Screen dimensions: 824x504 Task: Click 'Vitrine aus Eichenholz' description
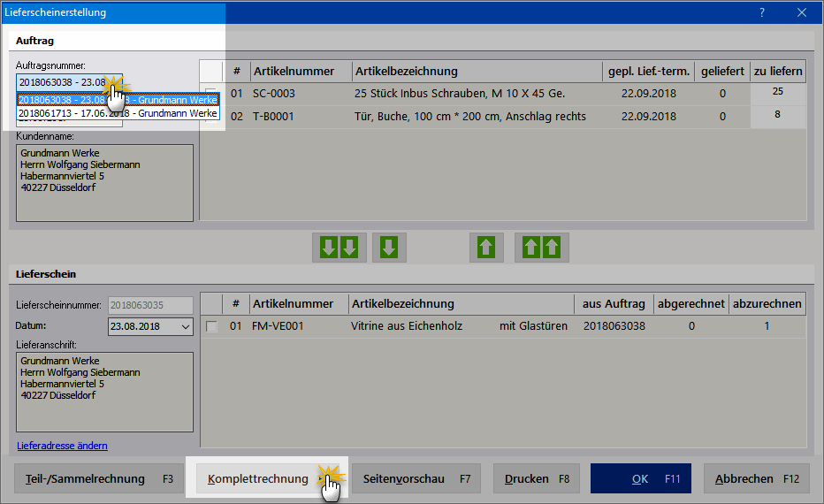[x=407, y=326]
